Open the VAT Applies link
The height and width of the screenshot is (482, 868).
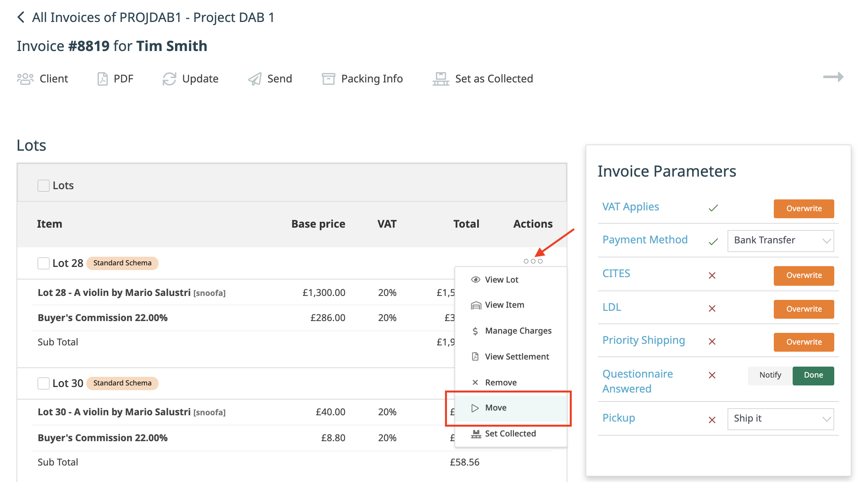point(631,207)
